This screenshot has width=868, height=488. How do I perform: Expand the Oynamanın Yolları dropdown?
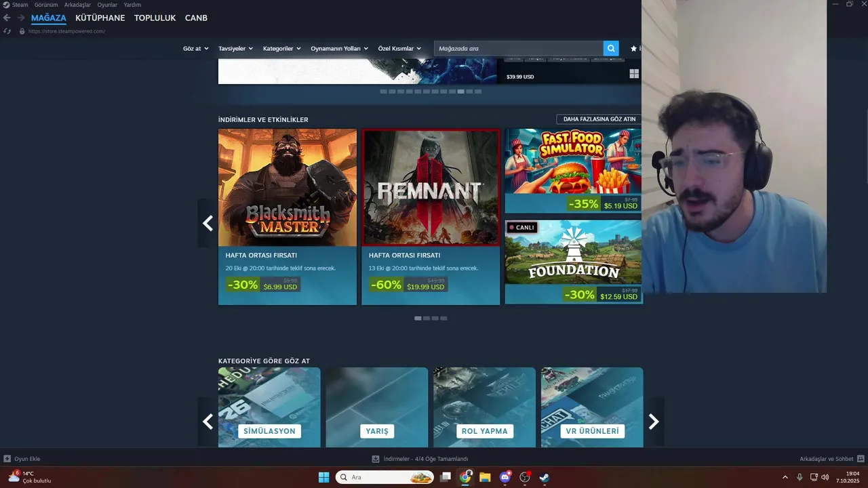click(x=339, y=48)
